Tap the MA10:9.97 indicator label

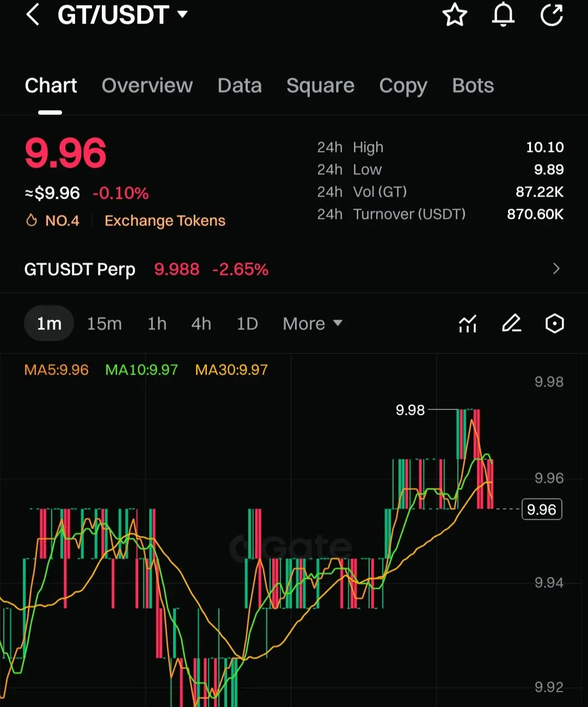(142, 370)
